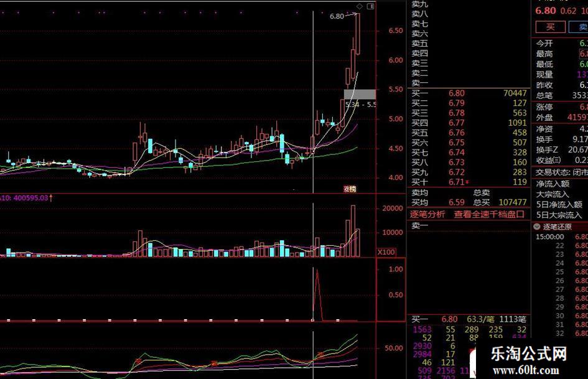Toggle the side panel icon beside the diamond
Screen dimensions: 588x379
[370, 6]
